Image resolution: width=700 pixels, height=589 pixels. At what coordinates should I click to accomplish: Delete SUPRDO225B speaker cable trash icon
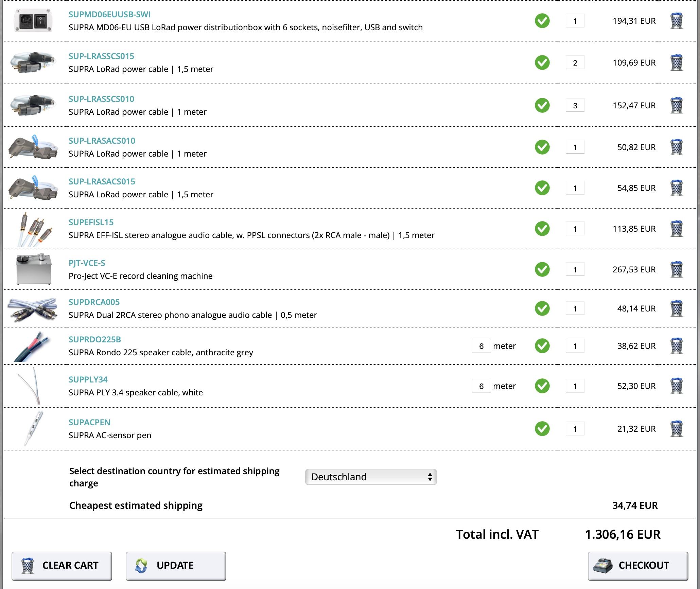click(x=677, y=346)
